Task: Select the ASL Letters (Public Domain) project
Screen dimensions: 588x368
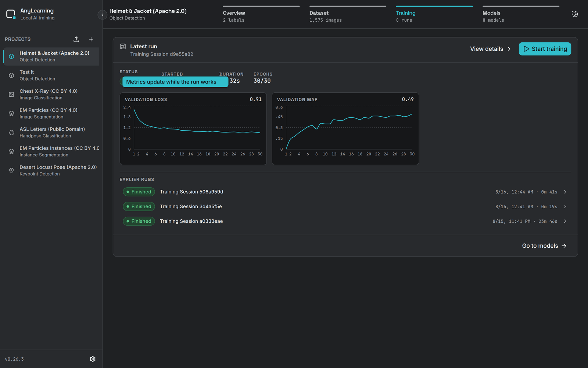Action: pos(51,132)
